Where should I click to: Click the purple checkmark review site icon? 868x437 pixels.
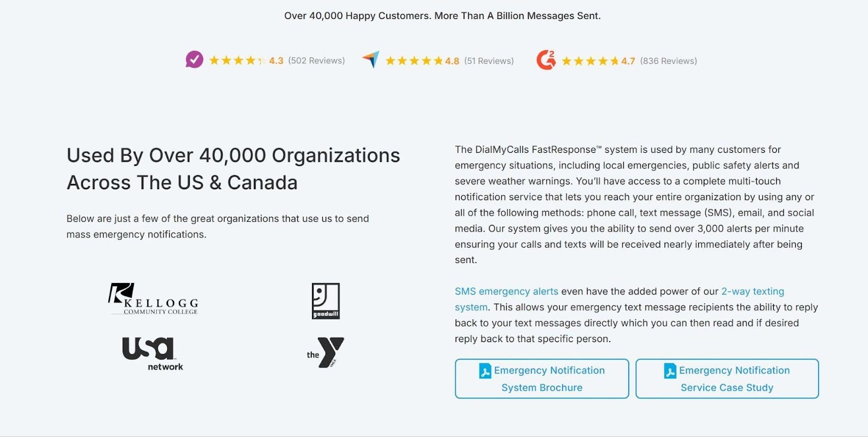tap(194, 60)
